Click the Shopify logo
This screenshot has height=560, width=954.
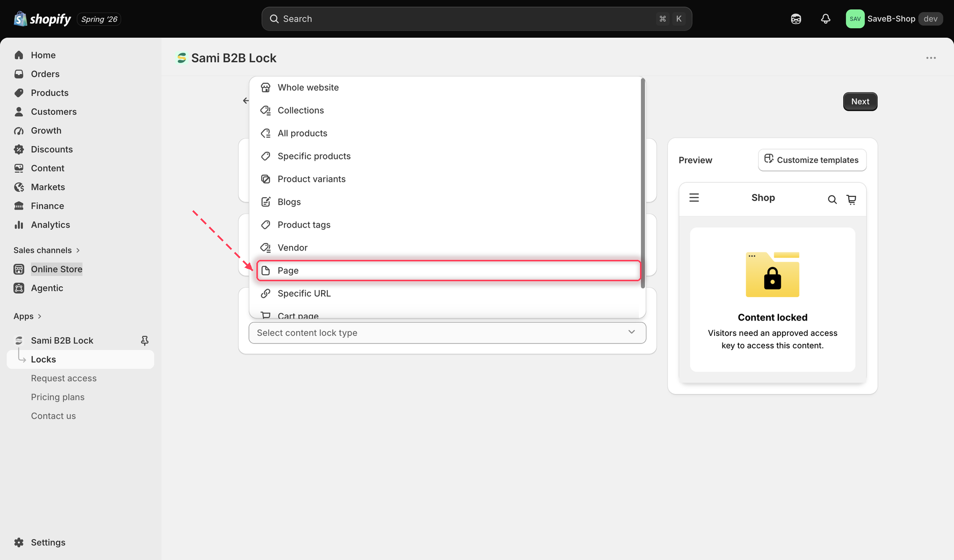(x=43, y=19)
